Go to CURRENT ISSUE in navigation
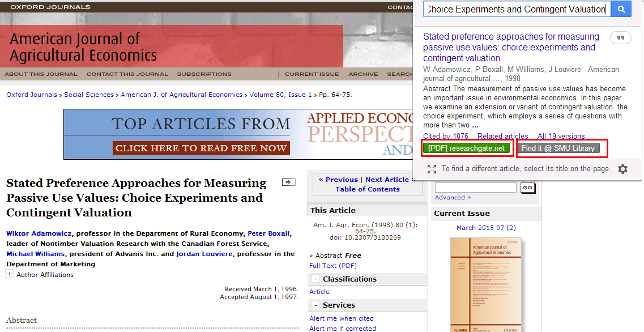The image size is (644, 332). pos(312,74)
